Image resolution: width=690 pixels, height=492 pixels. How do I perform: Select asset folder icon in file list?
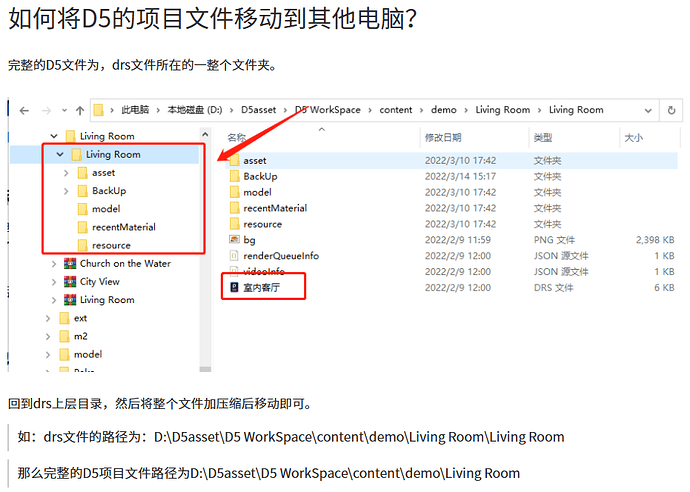coord(234,160)
